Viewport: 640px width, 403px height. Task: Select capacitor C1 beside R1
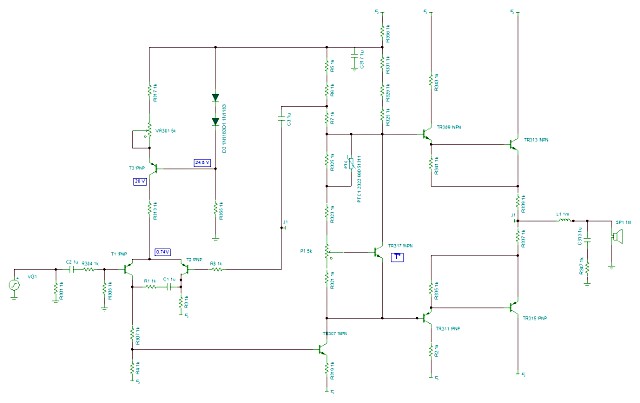pos(169,287)
